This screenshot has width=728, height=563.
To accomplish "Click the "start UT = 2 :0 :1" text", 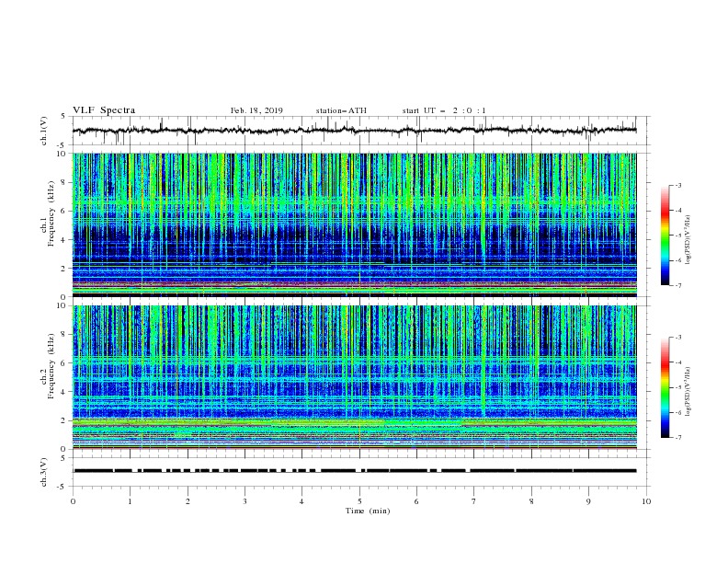I will pyautogui.click(x=444, y=110).
